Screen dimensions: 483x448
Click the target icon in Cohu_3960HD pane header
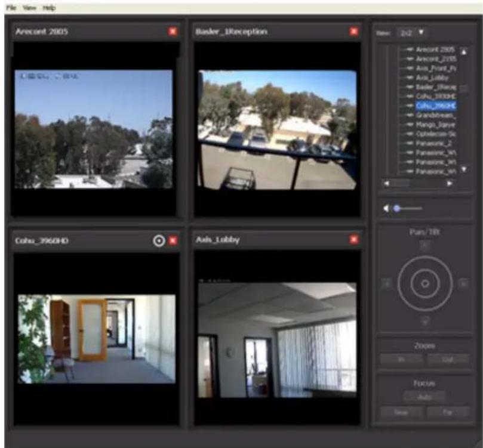(159, 240)
